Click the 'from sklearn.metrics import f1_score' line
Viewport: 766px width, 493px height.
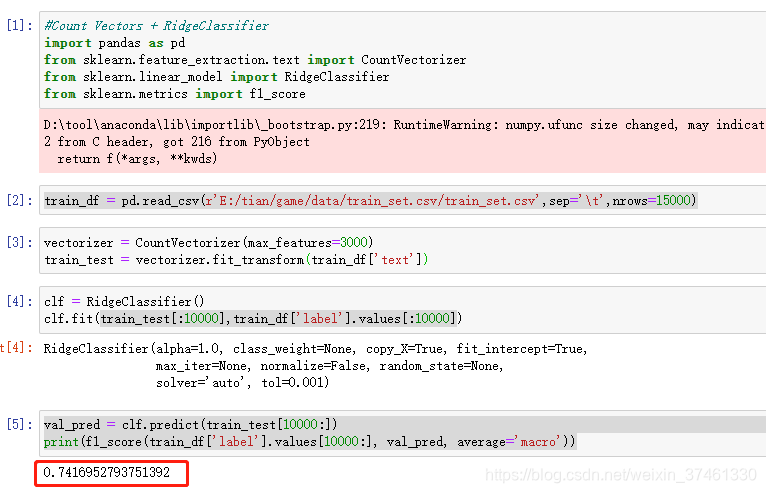click(x=175, y=94)
